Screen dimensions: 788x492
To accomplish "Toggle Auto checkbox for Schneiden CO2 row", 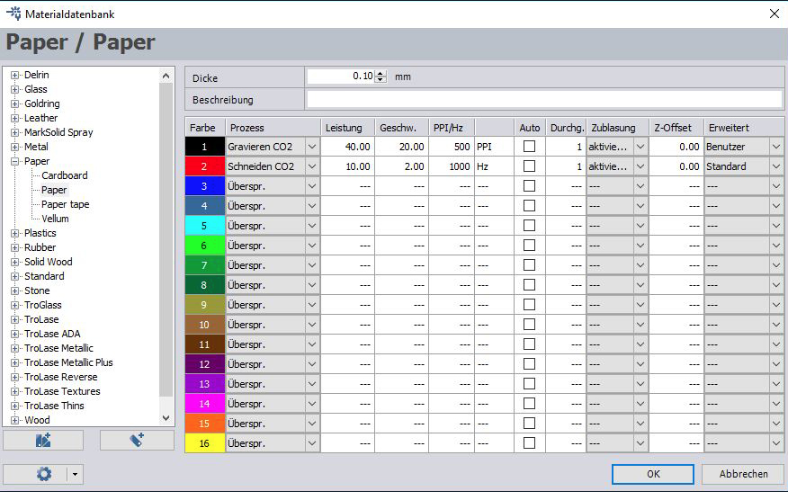I will [x=529, y=167].
